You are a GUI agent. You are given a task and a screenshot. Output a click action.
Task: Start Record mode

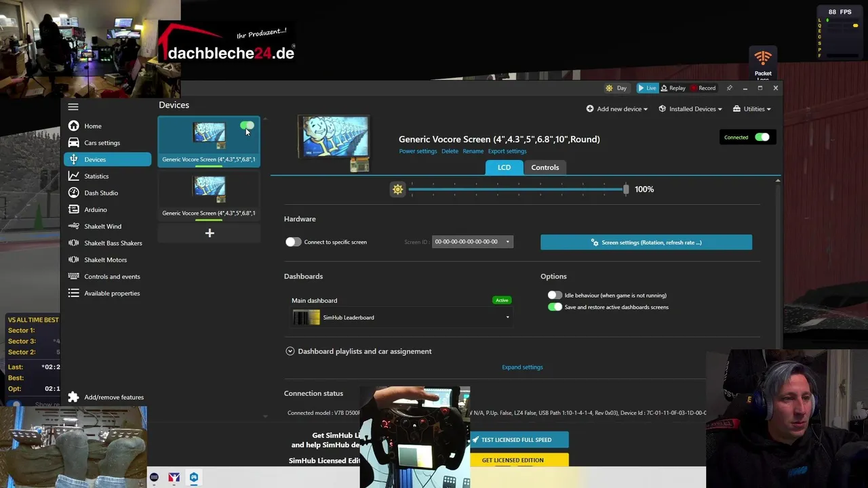click(x=703, y=88)
